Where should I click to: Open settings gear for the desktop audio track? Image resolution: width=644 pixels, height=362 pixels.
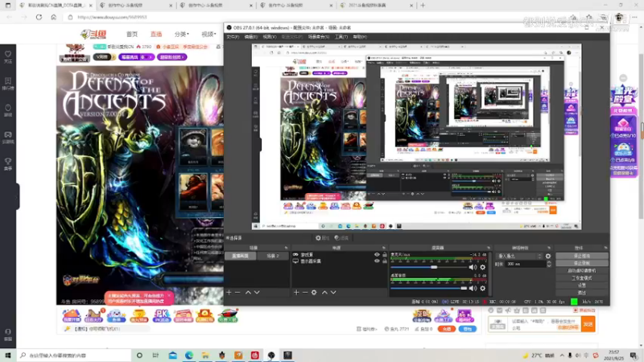click(482, 288)
